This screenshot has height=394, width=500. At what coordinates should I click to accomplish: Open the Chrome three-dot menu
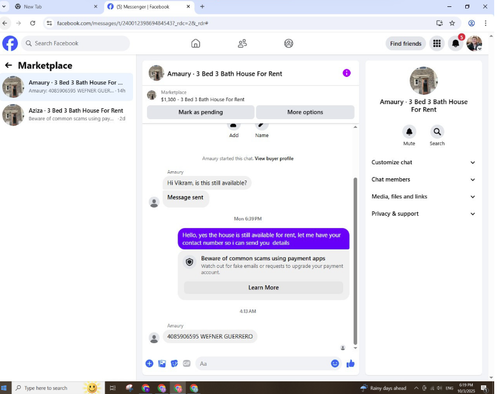pyautogui.click(x=485, y=23)
